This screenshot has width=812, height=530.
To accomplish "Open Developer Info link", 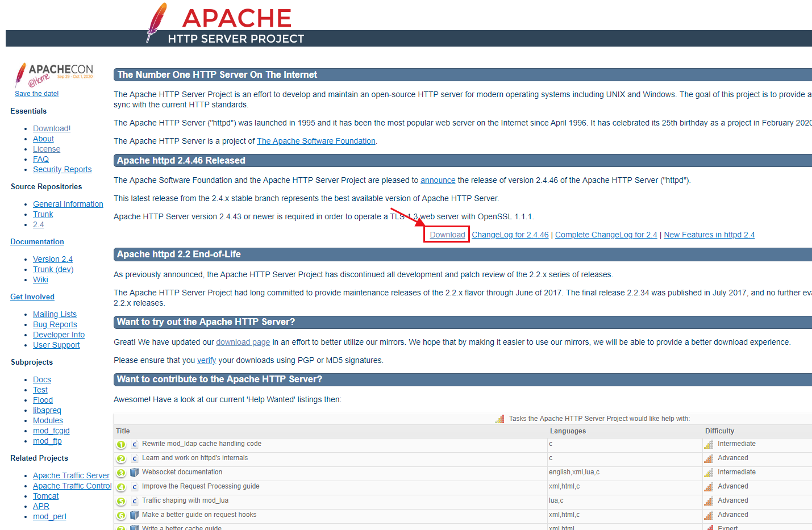I will (x=59, y=335).
